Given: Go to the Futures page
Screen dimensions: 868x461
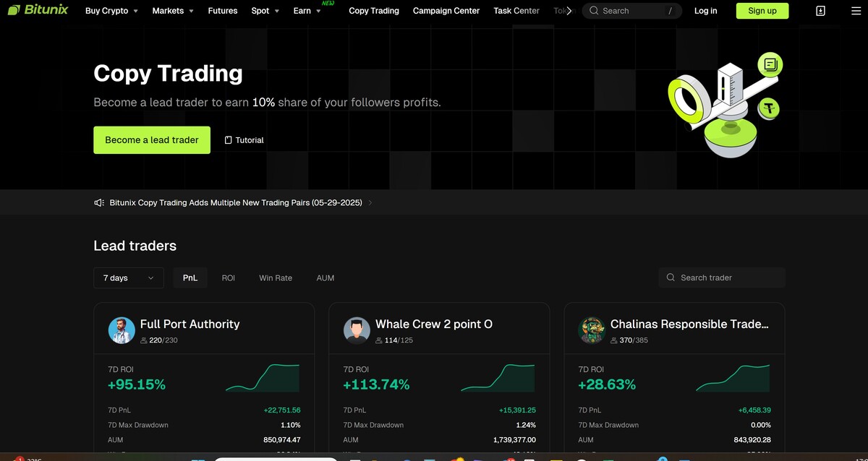Looking at the screenshot, I should click(x=222, y=11).
